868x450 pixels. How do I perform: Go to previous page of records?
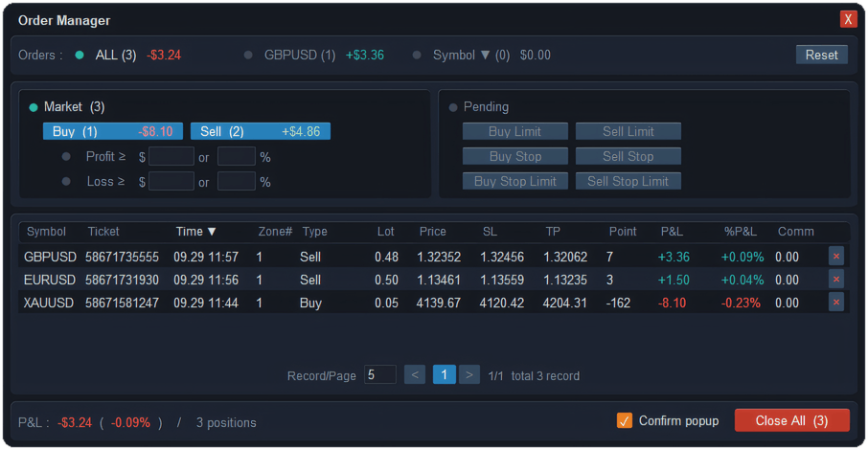[x=415, y=374]
